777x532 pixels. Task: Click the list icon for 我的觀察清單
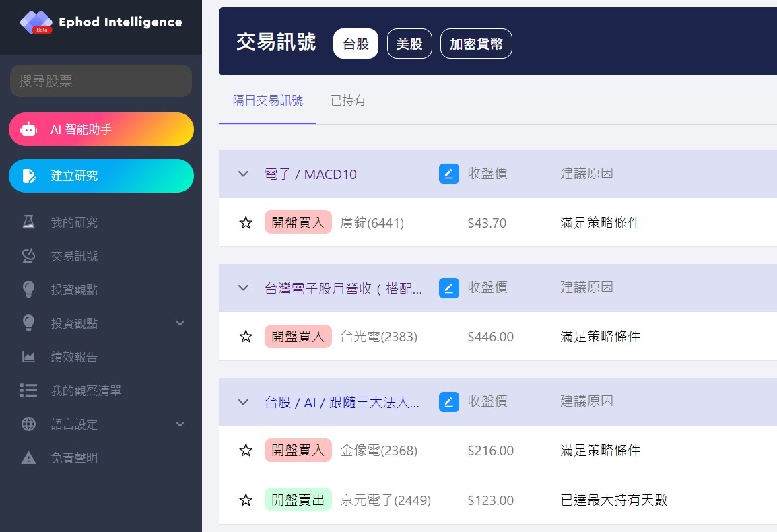tap(28, 391)
